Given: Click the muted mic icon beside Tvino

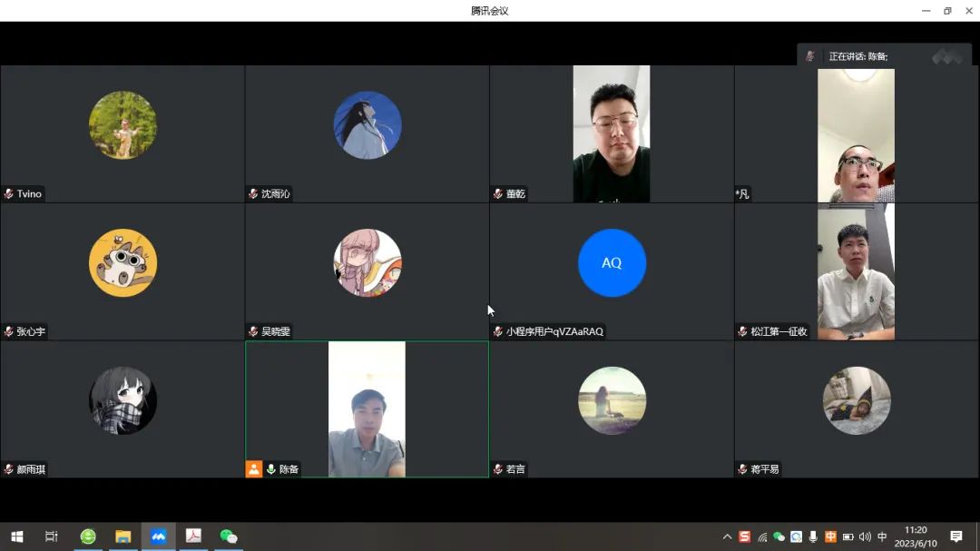Looking at the screenshot, I should pos(9,193).
